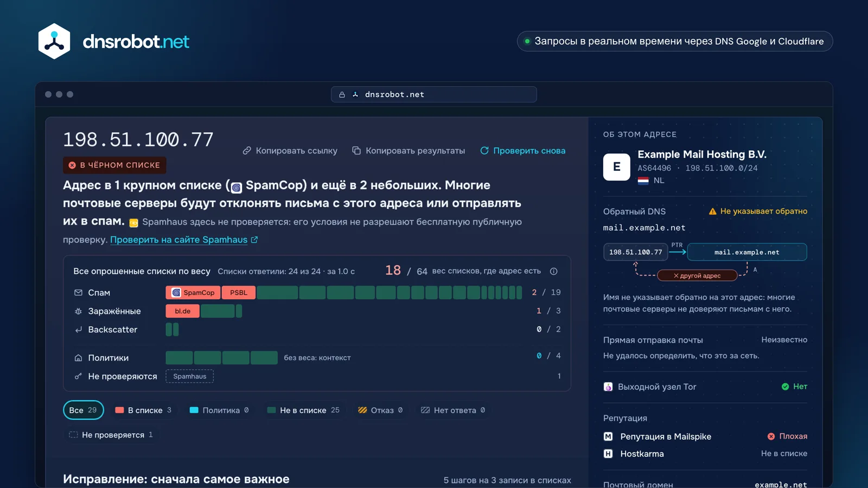
Task: Click the house icon in Политики row
Action: (x=78, y=358)
